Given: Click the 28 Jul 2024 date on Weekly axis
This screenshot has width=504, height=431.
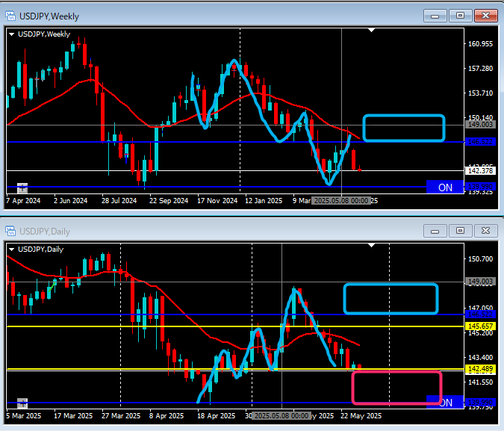Looking at the screenshot, I should click(x=119, y=201).
